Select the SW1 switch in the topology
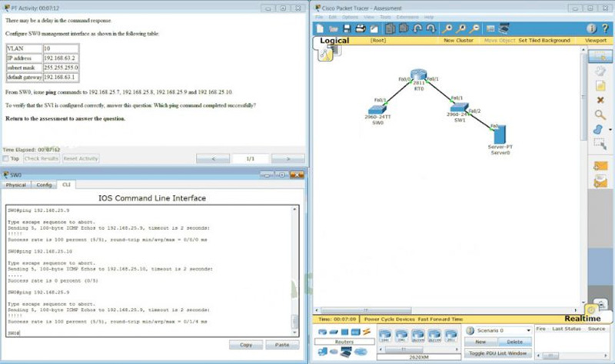Viewport: 615px width, 364px height. 459,107
